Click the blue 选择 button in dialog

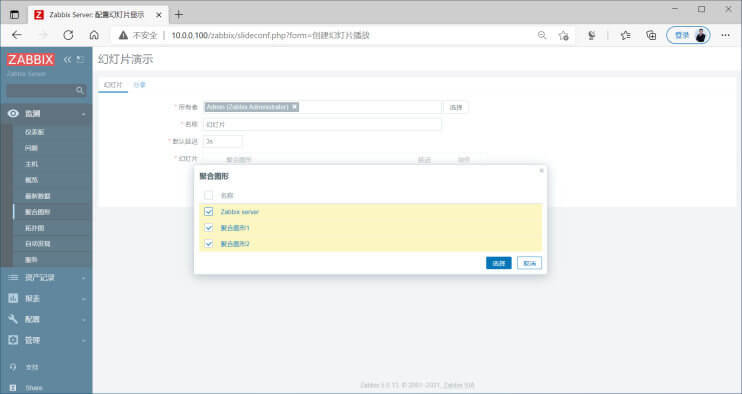(x=499, y=263)
